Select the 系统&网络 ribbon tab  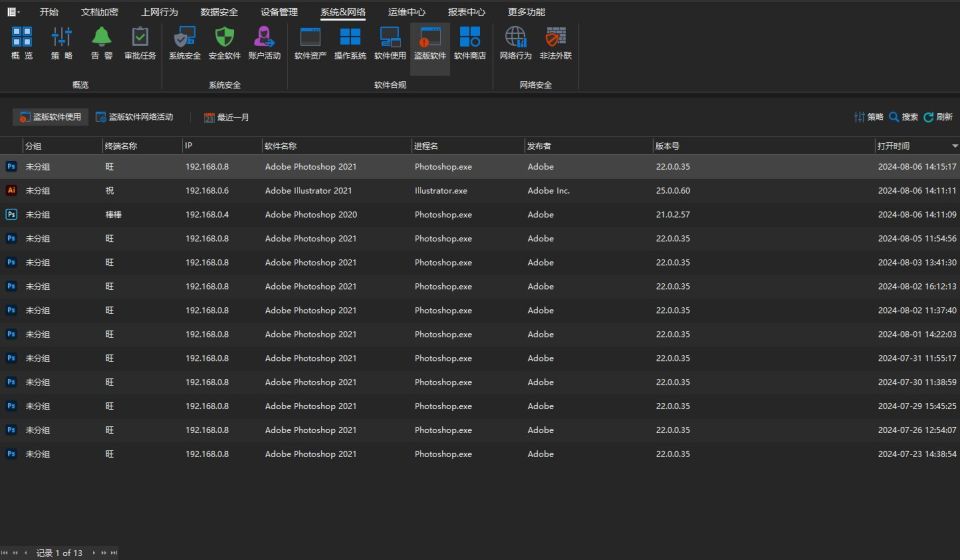click(343, 12)
